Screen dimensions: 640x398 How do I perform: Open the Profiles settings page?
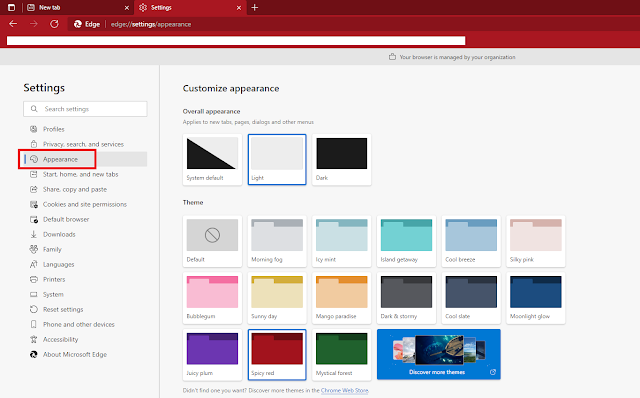pos(54,129)
